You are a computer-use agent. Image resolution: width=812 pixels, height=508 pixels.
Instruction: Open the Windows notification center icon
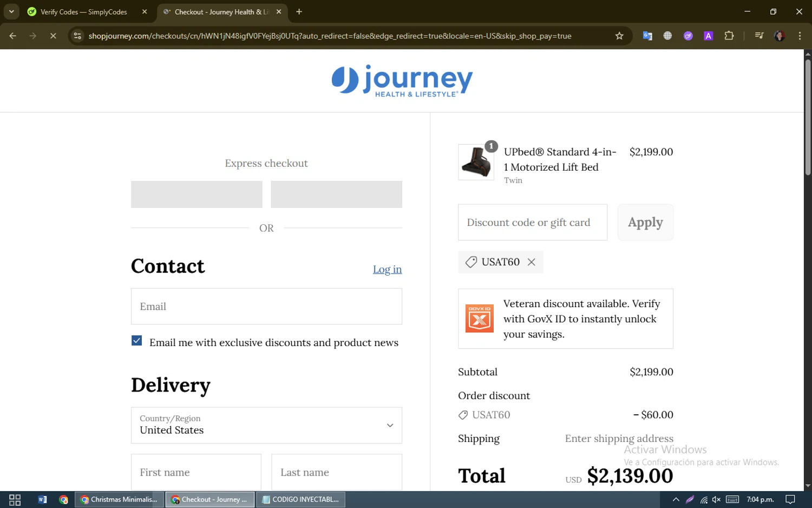pyautogui.click(x=790, y=499)
